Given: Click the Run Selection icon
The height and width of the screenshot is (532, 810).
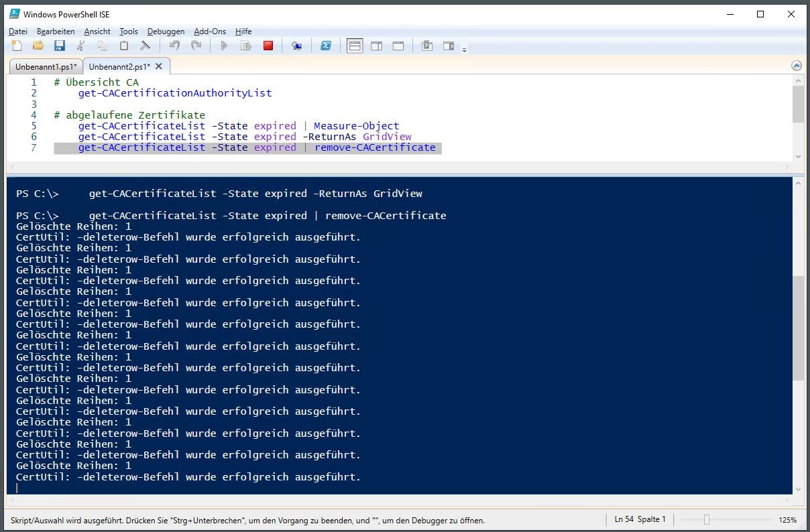Looking at the screenshot, I should click(x=246, y=46).
